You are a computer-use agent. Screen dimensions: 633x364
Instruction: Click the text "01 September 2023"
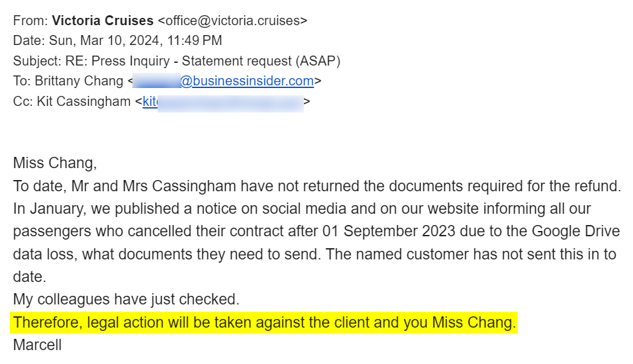[x=389, y=231]
